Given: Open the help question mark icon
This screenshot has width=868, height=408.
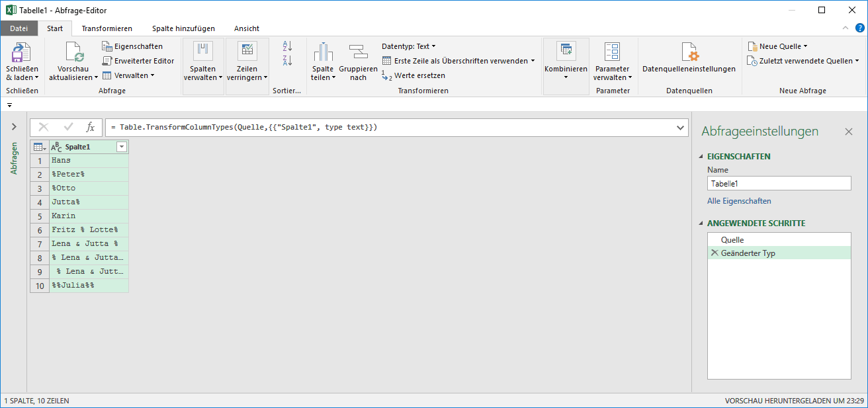Looking at the screenshot, I should pyautogui.click(x=859, y=28).
